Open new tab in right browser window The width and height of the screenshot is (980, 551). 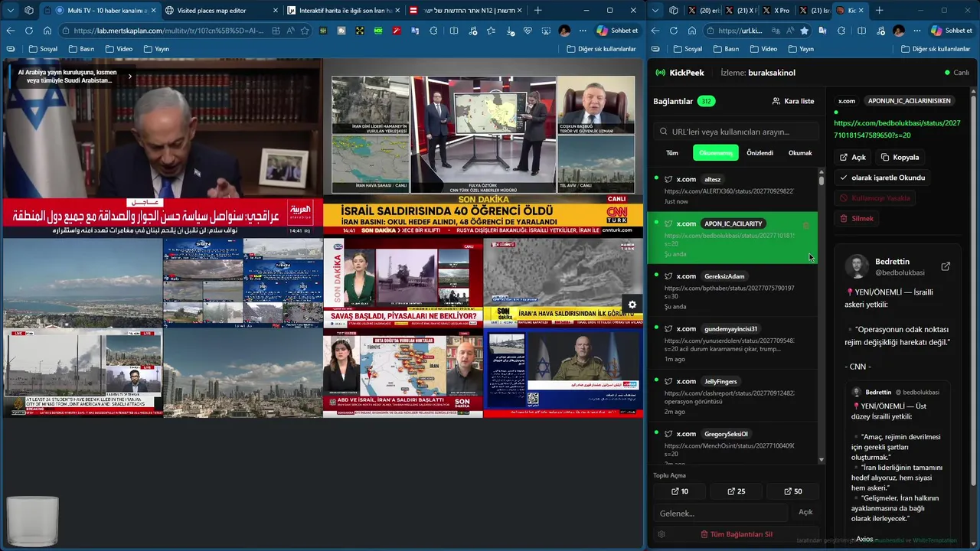[x=879, y=10]
